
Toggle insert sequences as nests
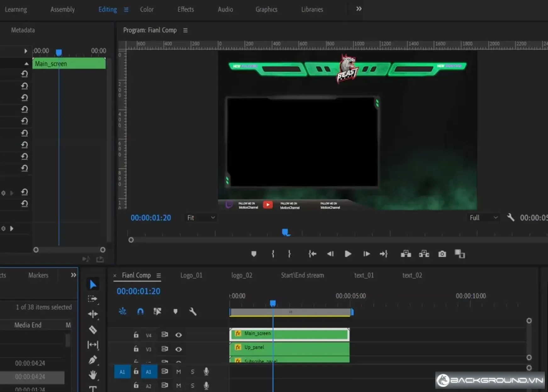pyautogui.click(x=122, y=312)
